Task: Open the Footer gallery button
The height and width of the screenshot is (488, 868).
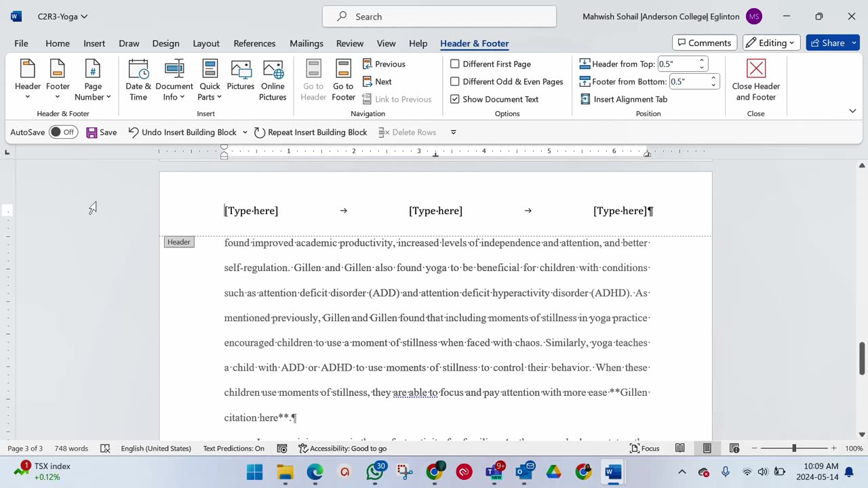Action: click(x=58, y=80)
